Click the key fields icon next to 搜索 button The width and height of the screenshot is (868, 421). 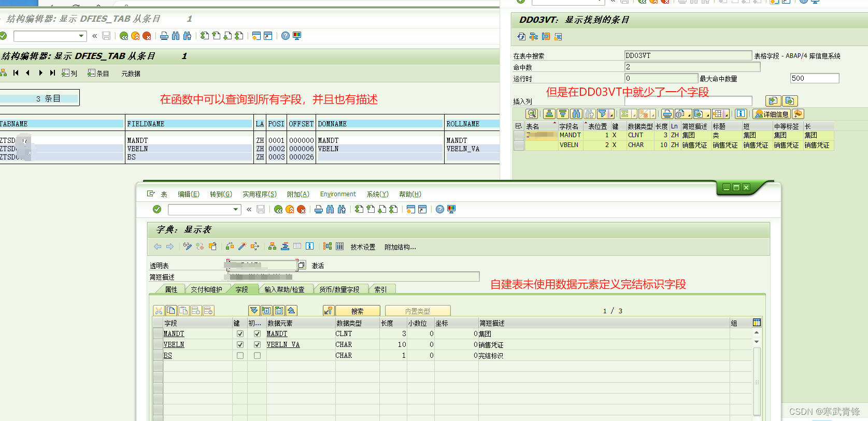(328, 311)
